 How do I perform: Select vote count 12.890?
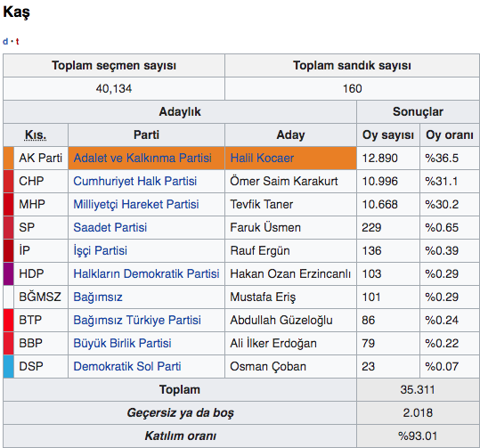click(x=379, y=158)
